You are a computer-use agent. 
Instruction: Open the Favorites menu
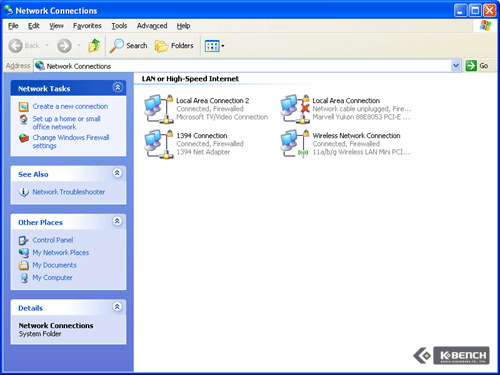tap(87, 26)
